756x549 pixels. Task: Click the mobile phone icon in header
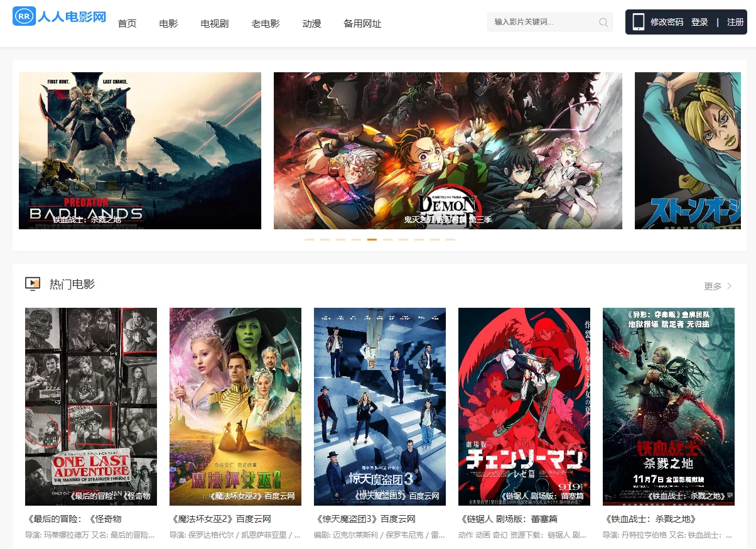pyautogui.click(x=639, y=22)
